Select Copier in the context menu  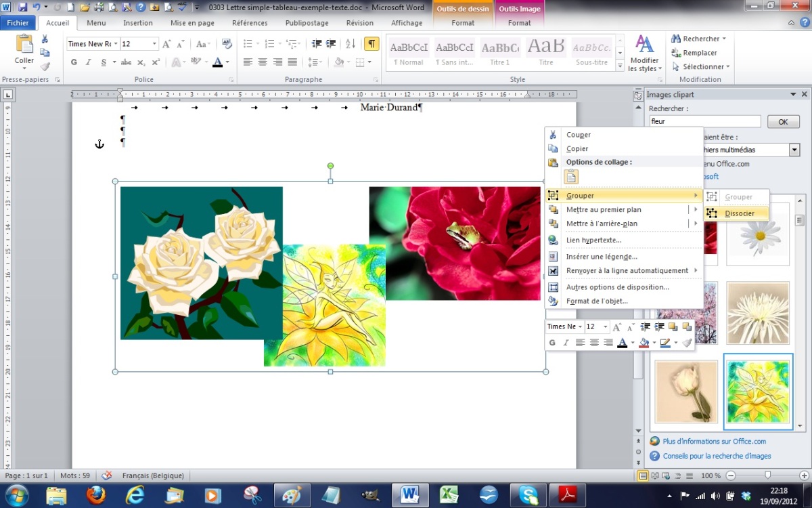coord(624,148)
